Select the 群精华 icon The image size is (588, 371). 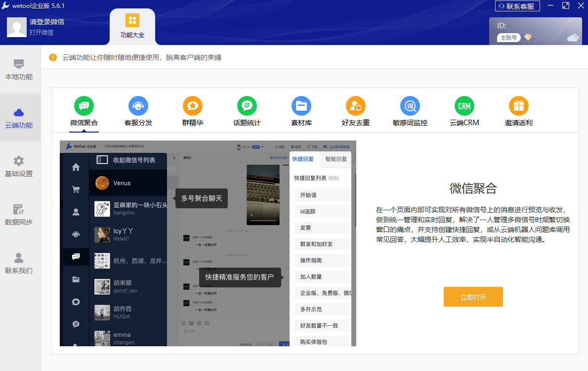pyautogui.click(x=193, y=106)
